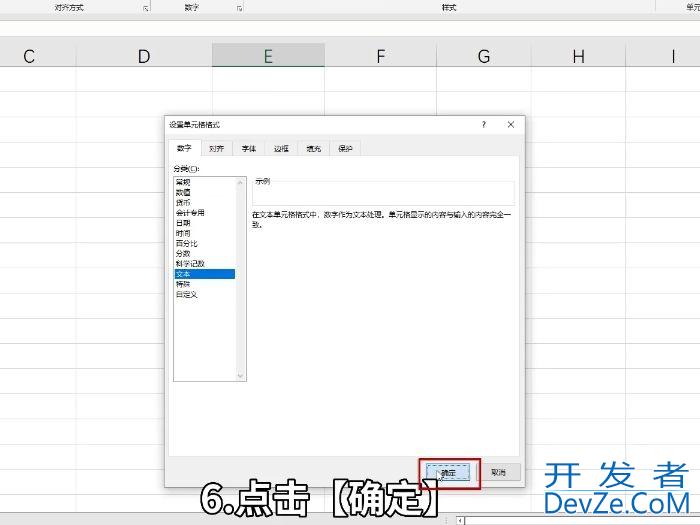Select column F header

380,55
